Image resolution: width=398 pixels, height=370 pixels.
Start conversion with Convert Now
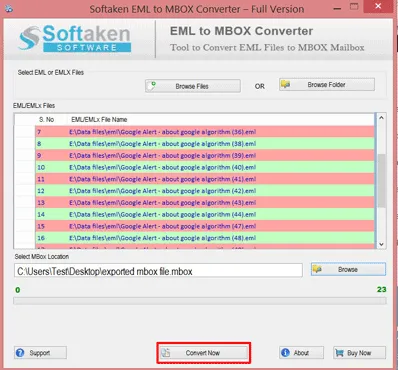coord(203,353)
